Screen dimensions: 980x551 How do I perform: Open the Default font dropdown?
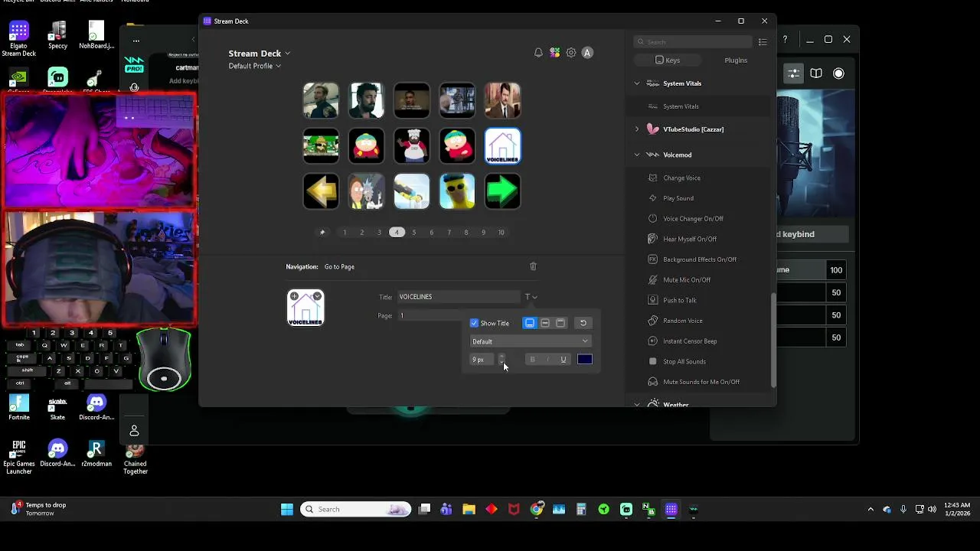(x=531, y=341)
